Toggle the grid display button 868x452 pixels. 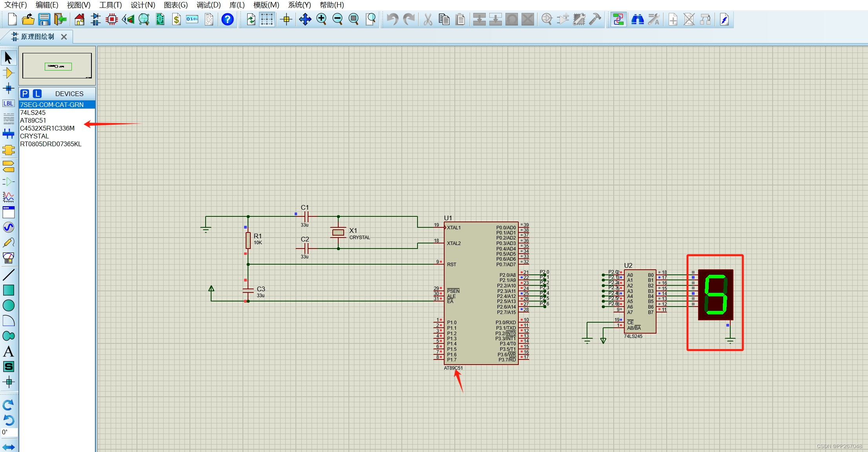point(267,19)
